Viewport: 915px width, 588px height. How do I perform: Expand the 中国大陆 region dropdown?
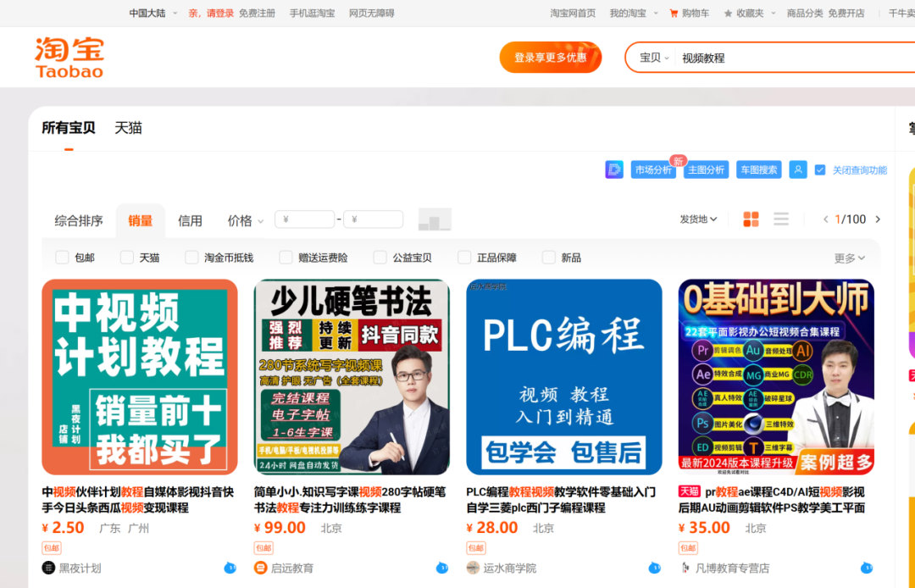click(x=152, y=13)
